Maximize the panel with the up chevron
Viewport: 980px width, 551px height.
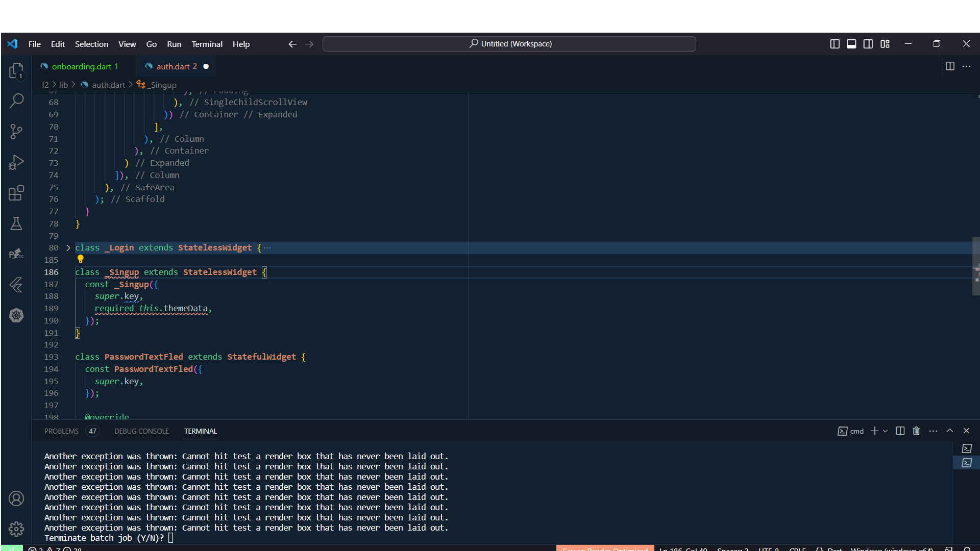click(950, 431)
